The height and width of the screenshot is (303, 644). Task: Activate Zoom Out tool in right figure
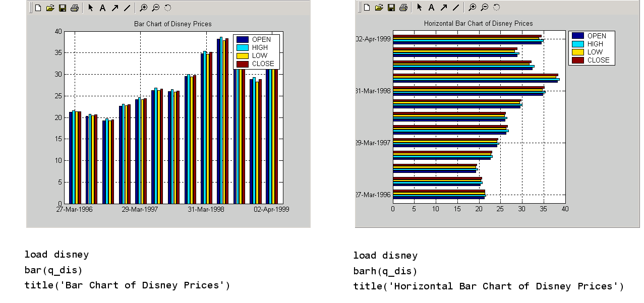click(x=484, y=7)
